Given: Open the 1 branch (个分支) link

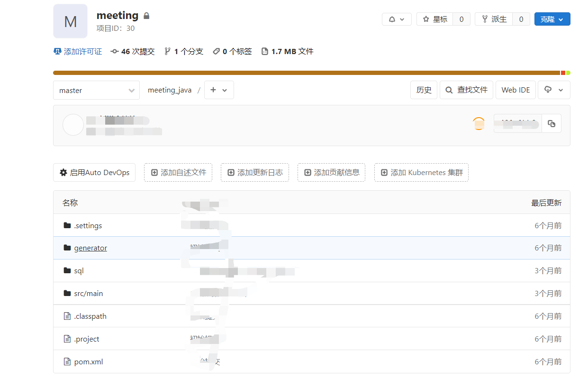Looking at the screenshot, I should click(x=184, y=52).
